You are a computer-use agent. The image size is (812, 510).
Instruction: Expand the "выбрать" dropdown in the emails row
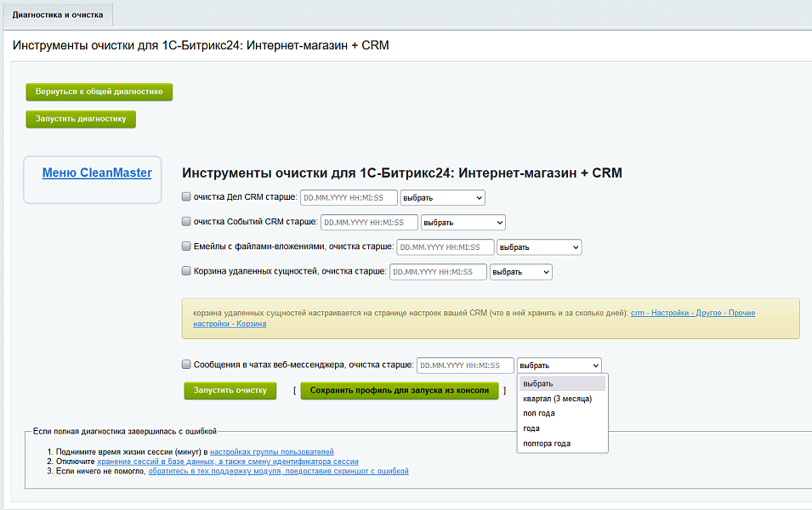click(x=538, y=246)
